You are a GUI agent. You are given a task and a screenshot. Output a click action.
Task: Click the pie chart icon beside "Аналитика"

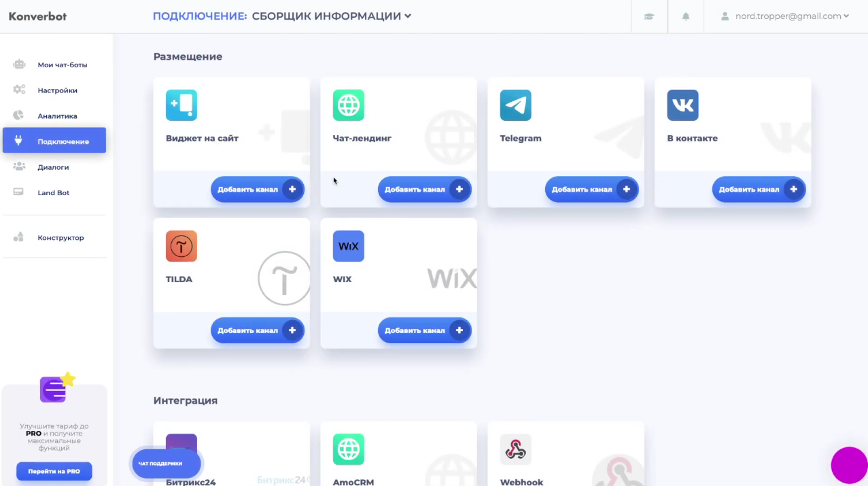pos(19,116)
